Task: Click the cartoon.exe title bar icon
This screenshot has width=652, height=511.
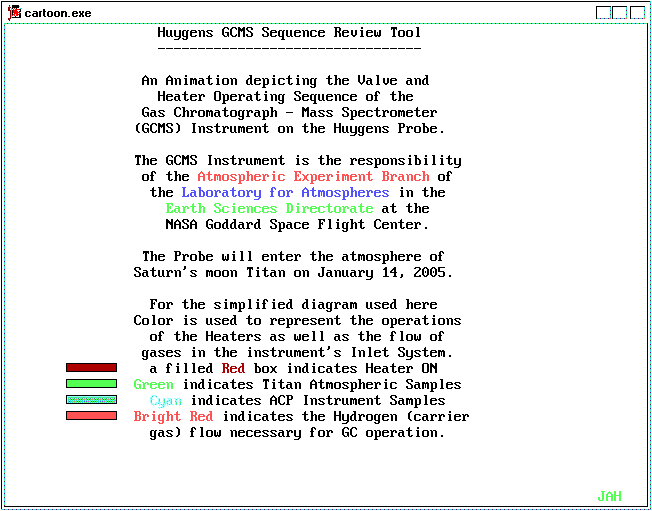Action: 14,12
